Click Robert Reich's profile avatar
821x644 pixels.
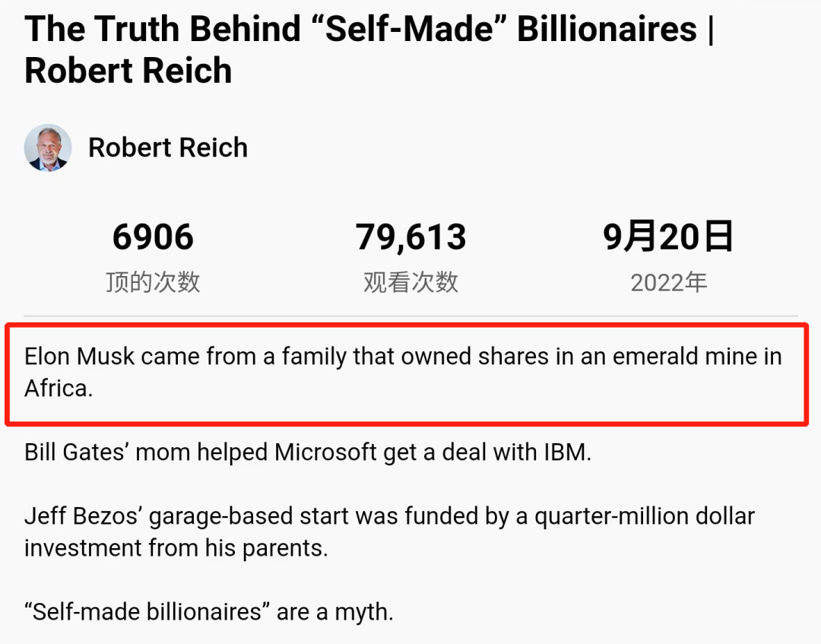(x=48, y=148)
